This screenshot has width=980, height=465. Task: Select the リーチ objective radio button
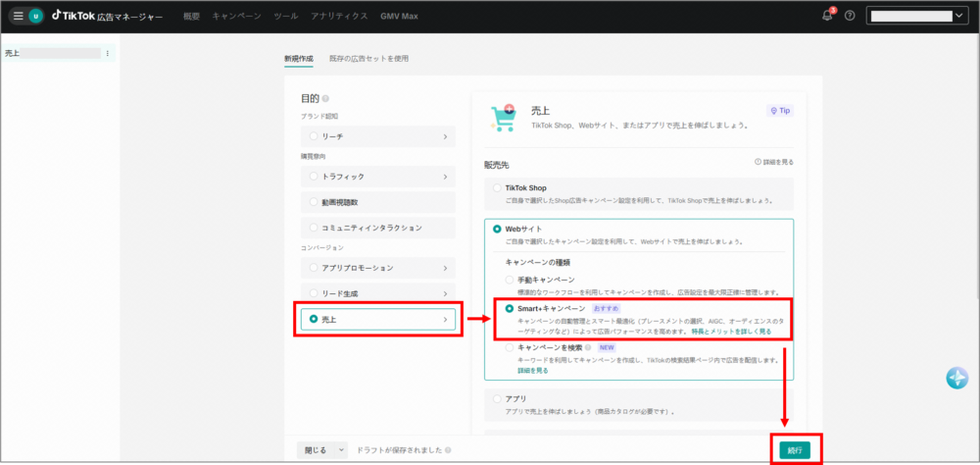coord(314,136)
